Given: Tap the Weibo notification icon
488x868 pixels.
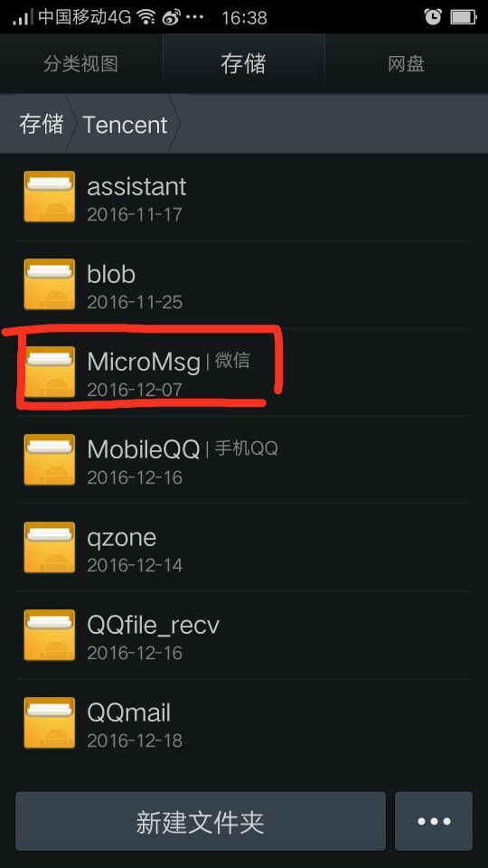Looking at the screenshot, I should click(172, 18).
